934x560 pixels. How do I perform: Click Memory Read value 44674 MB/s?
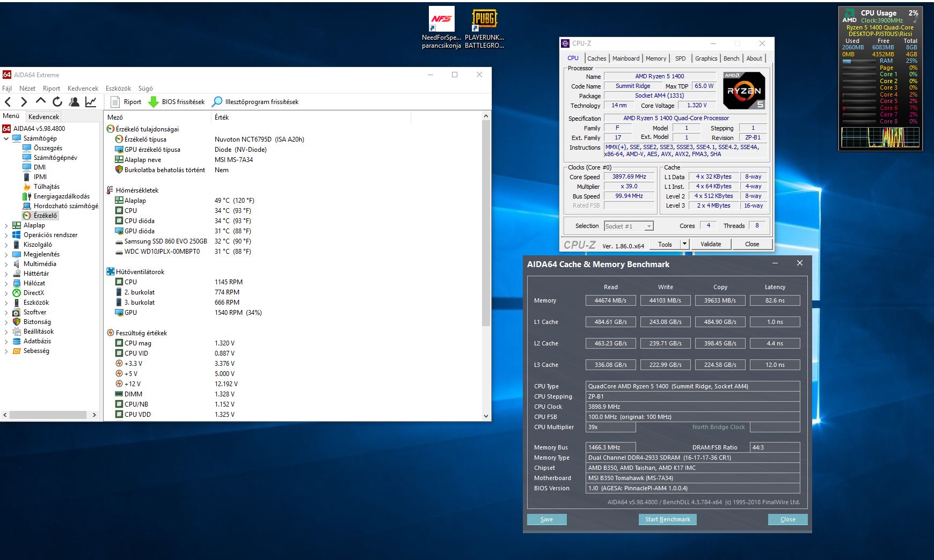610,300
